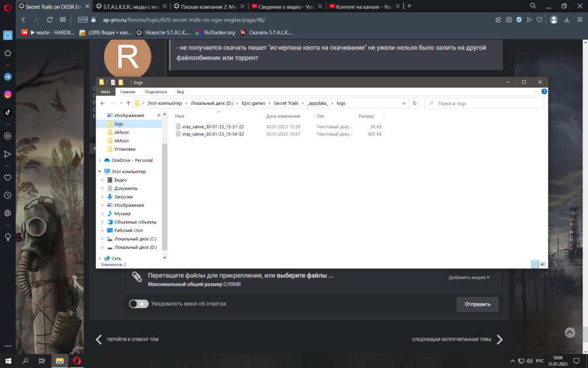Image resolution: width=588 pixels, height=368 pixels.
Task: Open Opera history clock icon
Action: (8, 195)
